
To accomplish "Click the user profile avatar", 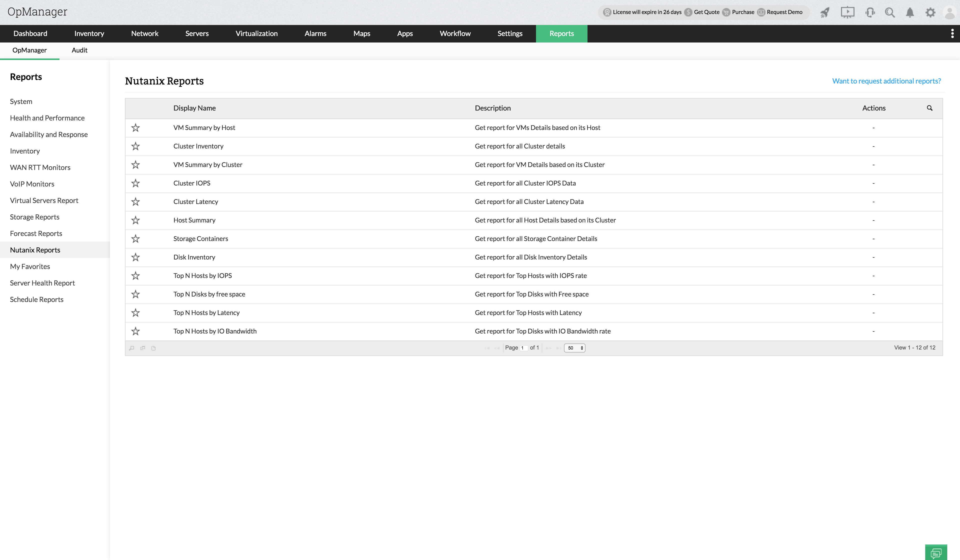I will click(950, 12).
